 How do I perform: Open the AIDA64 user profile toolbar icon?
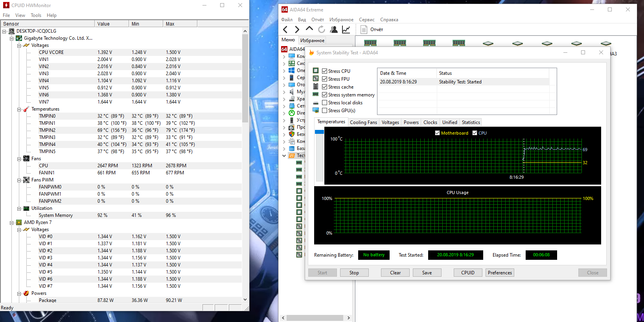pos(334,30)
